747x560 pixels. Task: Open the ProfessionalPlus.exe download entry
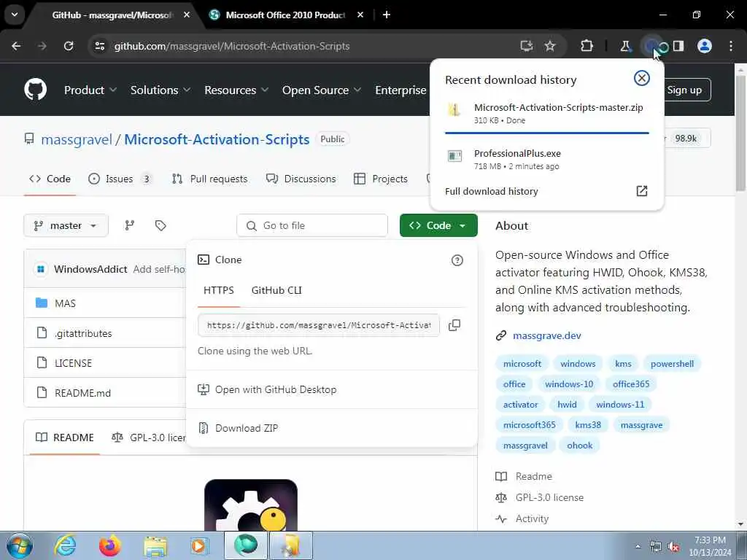(x=546, y=160)
